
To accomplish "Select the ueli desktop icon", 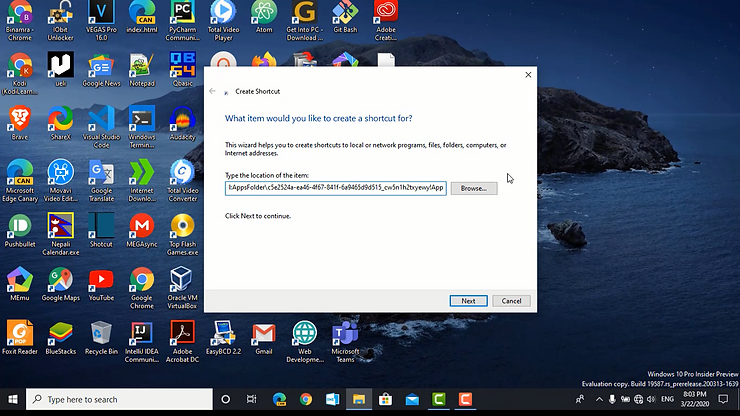I will tap(60, 69).
